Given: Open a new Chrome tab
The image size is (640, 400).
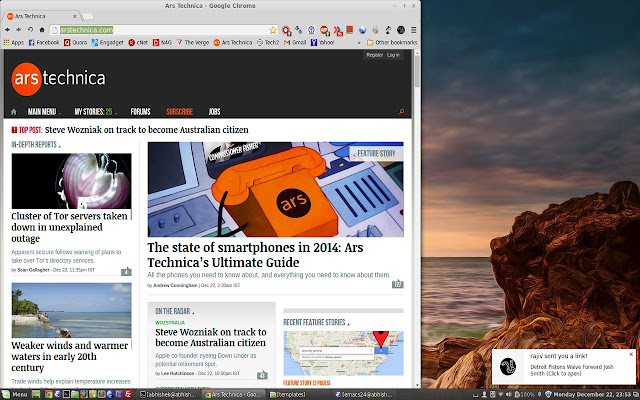Looking at the screenshot, I should [87, 16].
